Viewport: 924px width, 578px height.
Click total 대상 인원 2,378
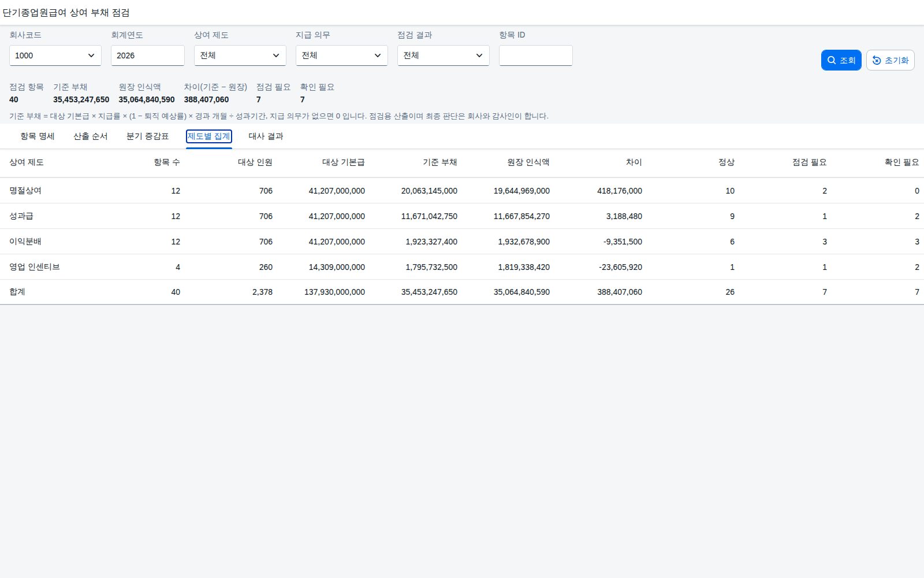[x=262, y=292]
